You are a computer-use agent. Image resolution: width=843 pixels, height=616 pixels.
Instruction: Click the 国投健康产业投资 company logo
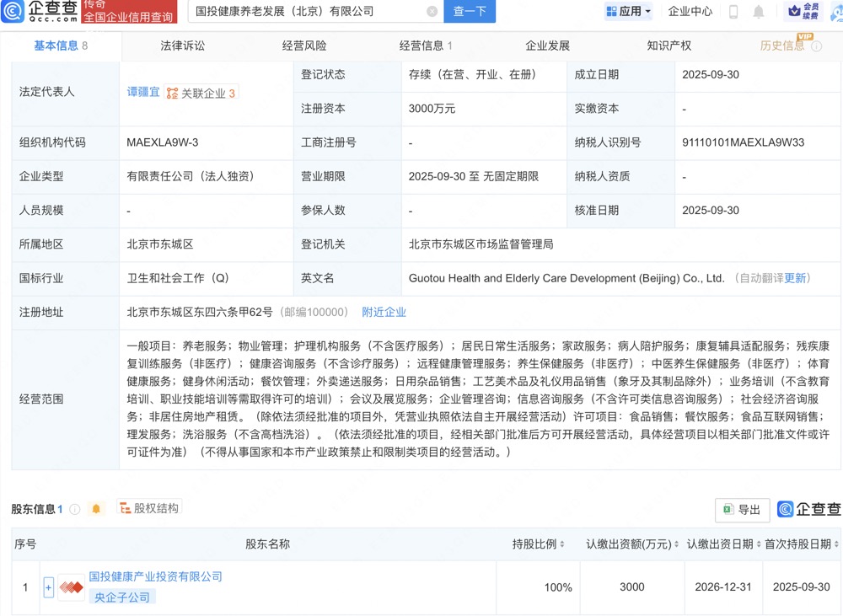(x=71, y=587)
